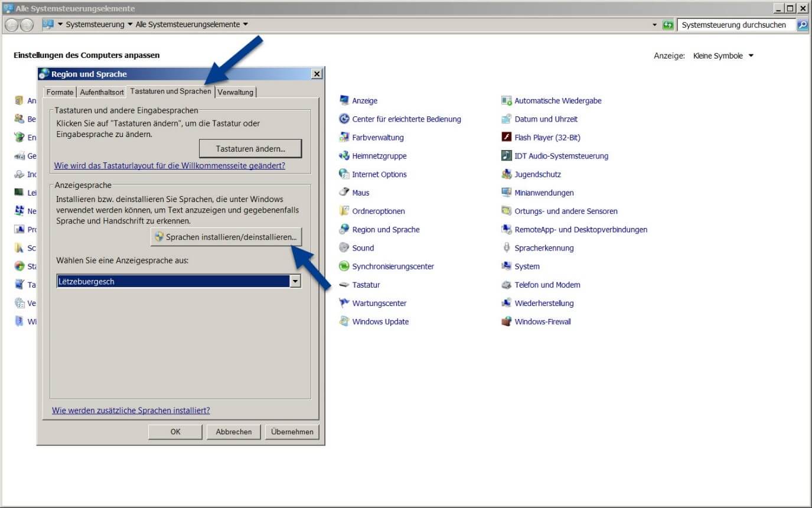Switch to the Verwaltung tab
This screenshot has height=508, width=812.
pos(236,92)
